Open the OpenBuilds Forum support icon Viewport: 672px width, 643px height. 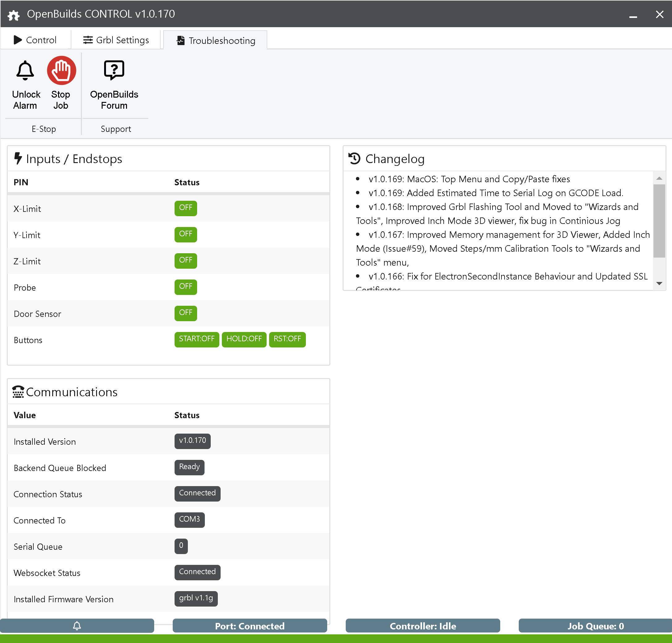[x=114, y=71]
